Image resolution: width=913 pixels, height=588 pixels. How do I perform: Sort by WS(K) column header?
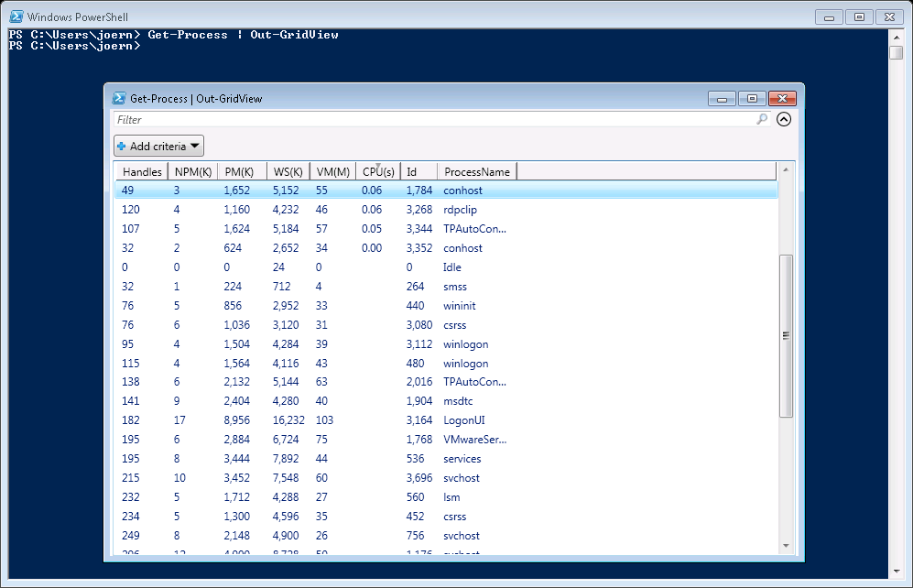tap(288, 172)
